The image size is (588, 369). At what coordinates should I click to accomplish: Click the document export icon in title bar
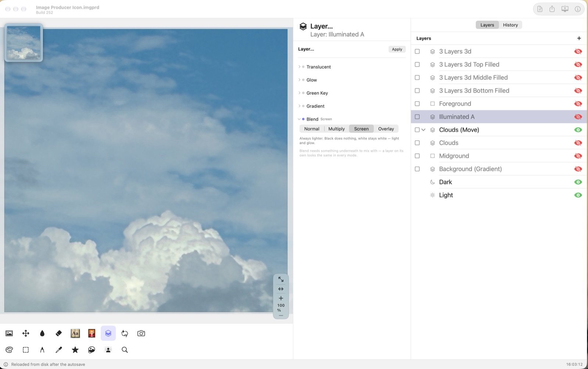(x=540, y=9)
